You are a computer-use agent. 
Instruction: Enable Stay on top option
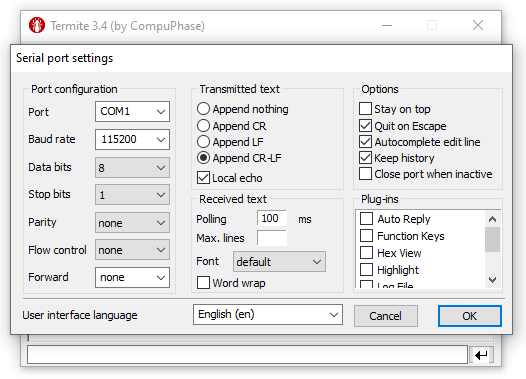coord(365,109)
